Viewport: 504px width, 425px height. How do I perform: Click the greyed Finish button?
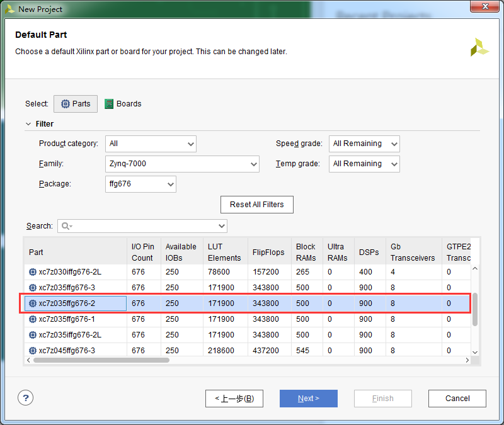pos(383,399)
